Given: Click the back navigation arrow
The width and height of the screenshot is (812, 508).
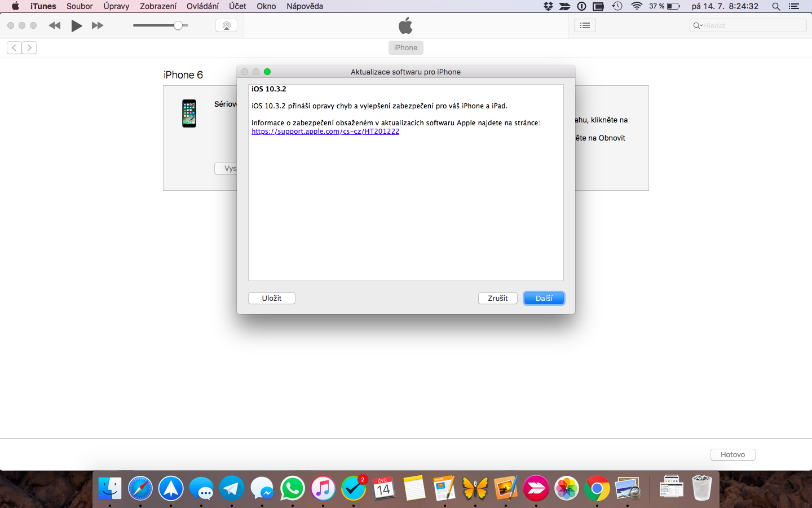Looking at the screenshot, I should point(14,47).
